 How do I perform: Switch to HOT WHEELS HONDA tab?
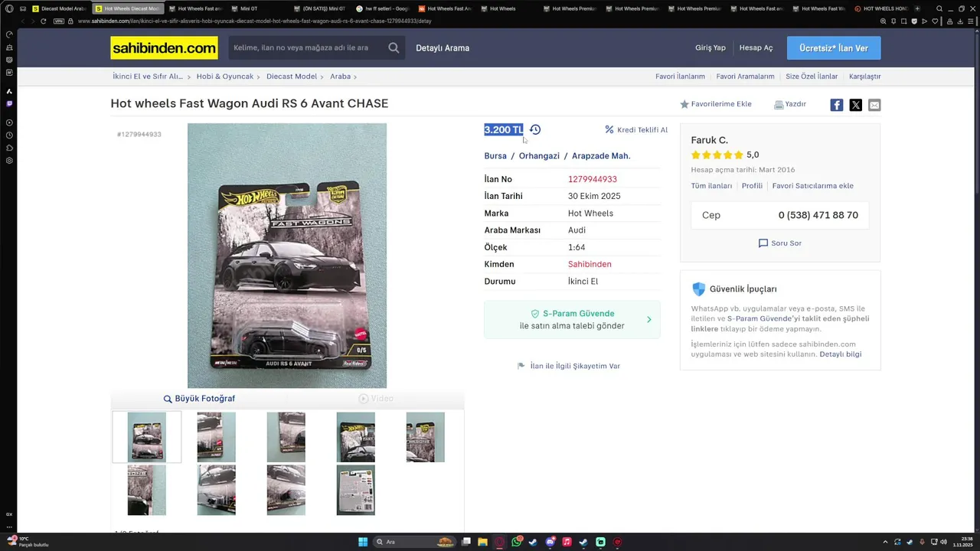click(880, 8)
